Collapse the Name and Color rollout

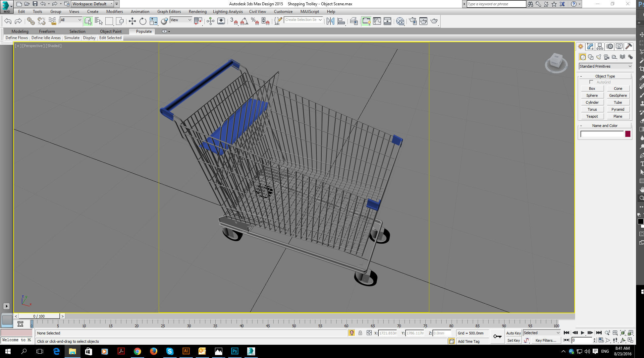pos(605,126)
